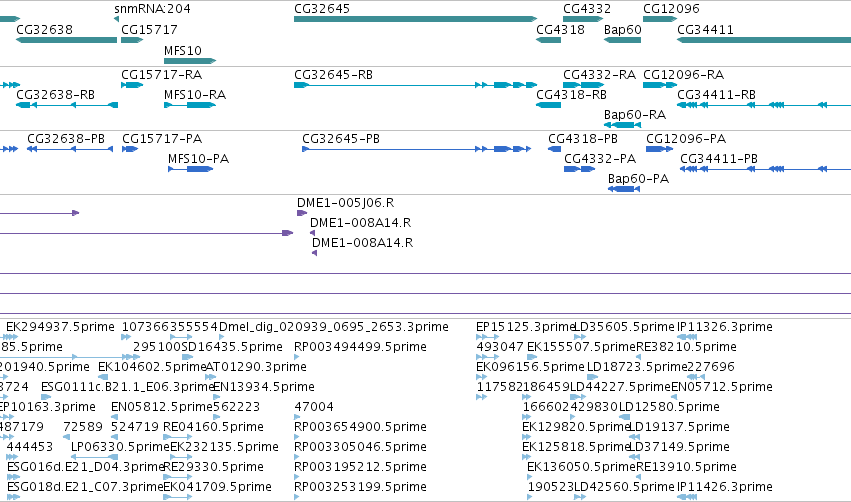Select the EK104602.5prime EST label
This screenshot has width=851, height=502.
pos(153,367)
